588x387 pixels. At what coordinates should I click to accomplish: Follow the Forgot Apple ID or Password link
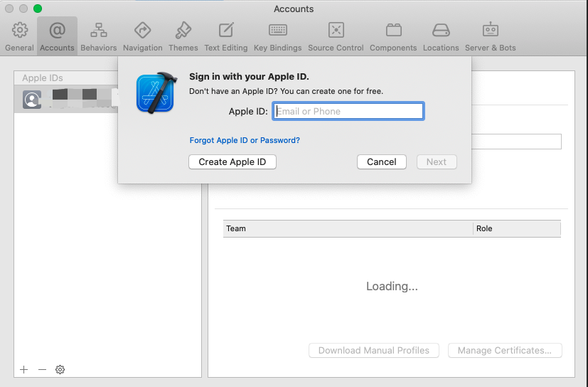click(x=245, y=140)
